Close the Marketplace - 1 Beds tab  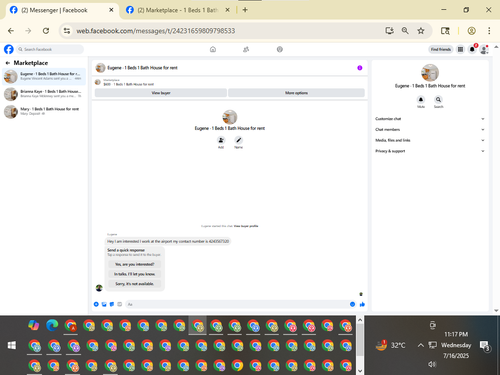coord(227,10)
